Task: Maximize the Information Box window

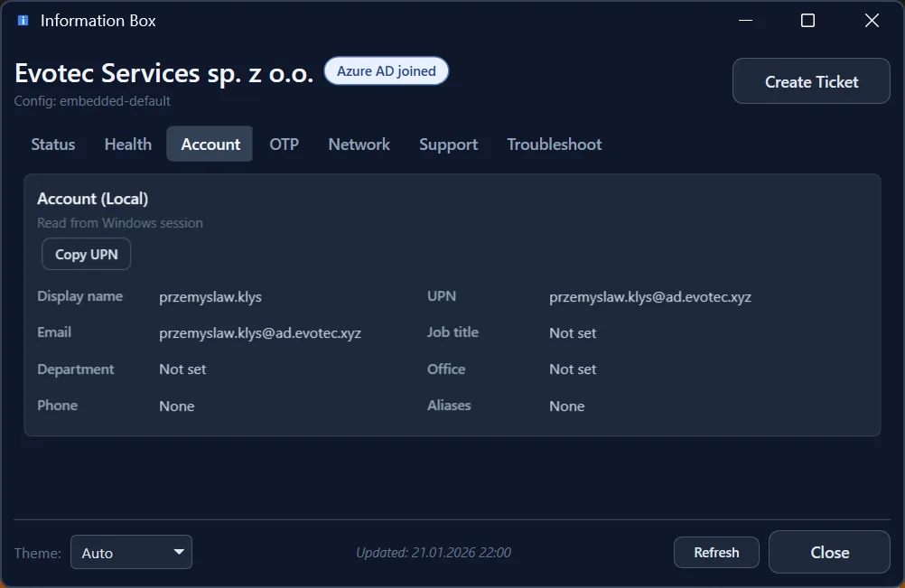Action: tap(808, 21)
